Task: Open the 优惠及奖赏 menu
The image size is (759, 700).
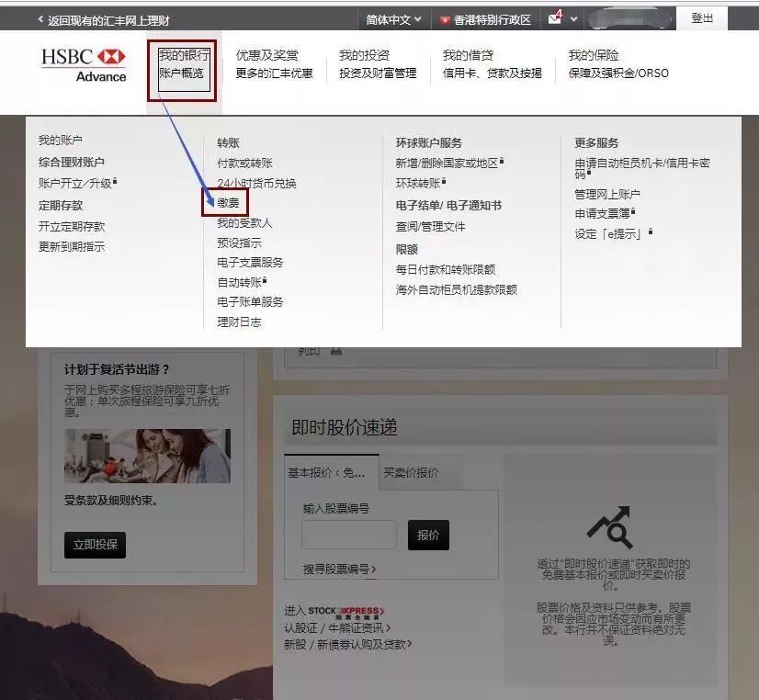Action: tap(274, 64)
